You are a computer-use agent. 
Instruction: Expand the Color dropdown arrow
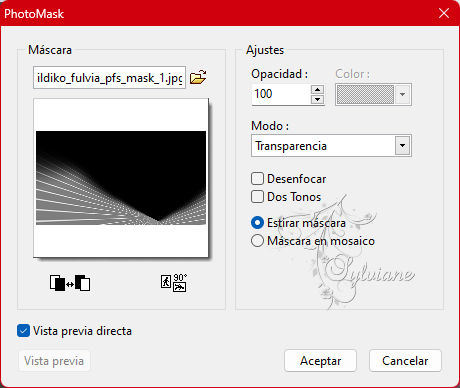pos(402,95)
